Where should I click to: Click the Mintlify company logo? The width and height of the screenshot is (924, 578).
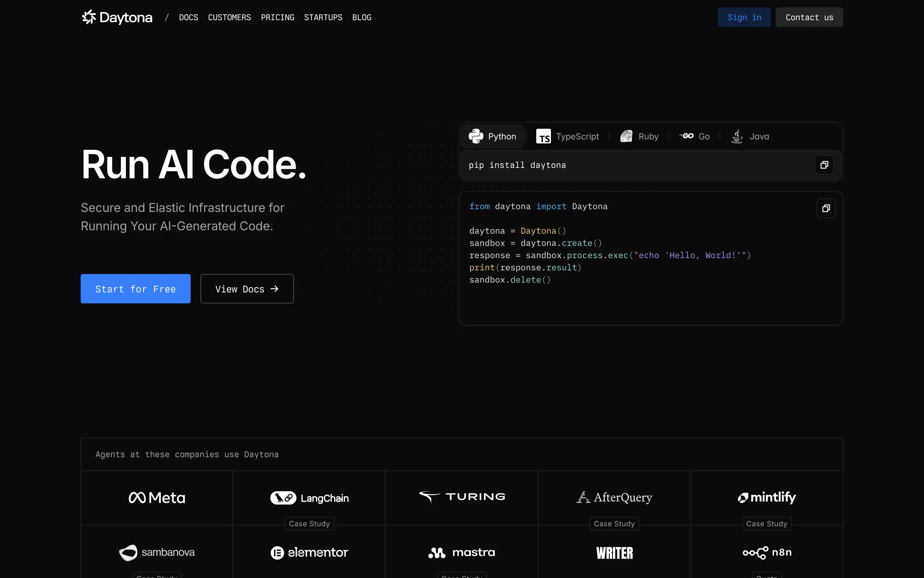click(767, 497)
